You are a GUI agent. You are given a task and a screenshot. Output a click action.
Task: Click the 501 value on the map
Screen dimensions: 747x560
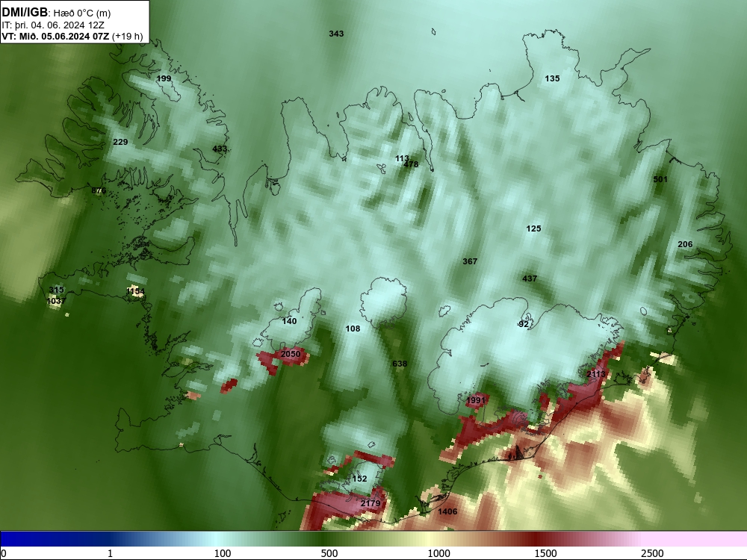click(x=660, y=179)
